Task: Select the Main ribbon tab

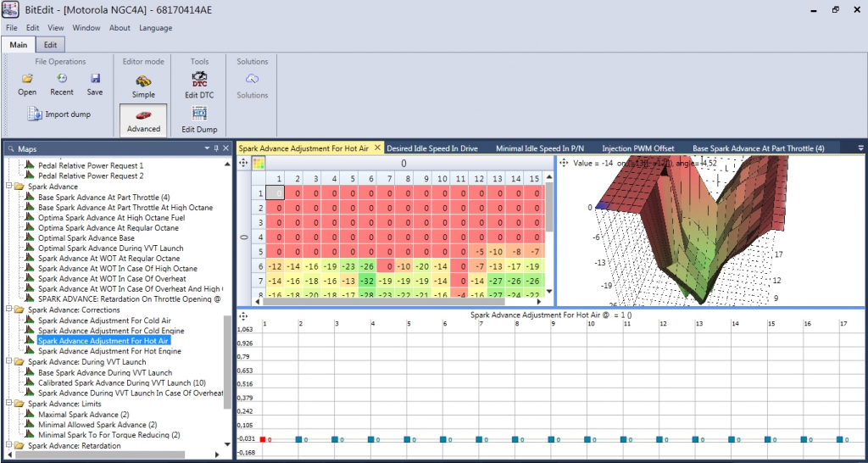Action: point(19,45)
